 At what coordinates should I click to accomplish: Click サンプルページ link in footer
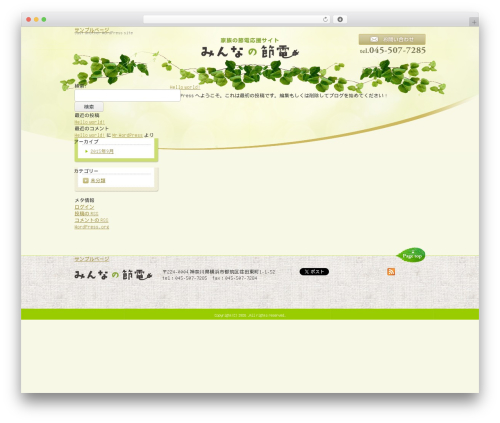(92, 259)
